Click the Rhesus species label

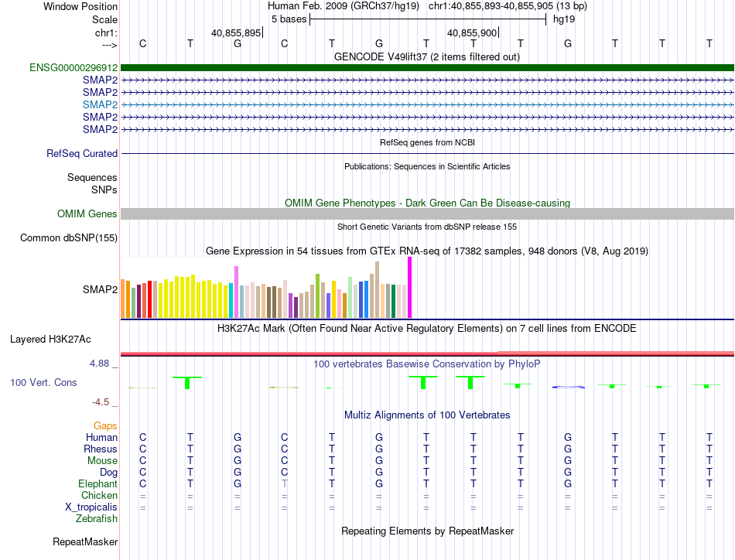point(101,449)
